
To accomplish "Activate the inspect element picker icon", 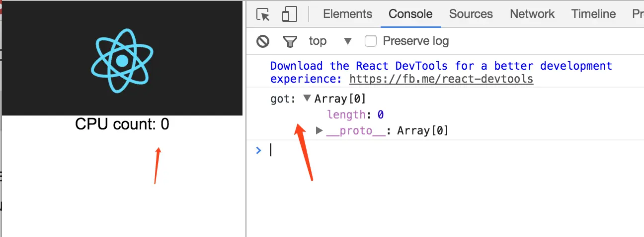I will 263,14.
